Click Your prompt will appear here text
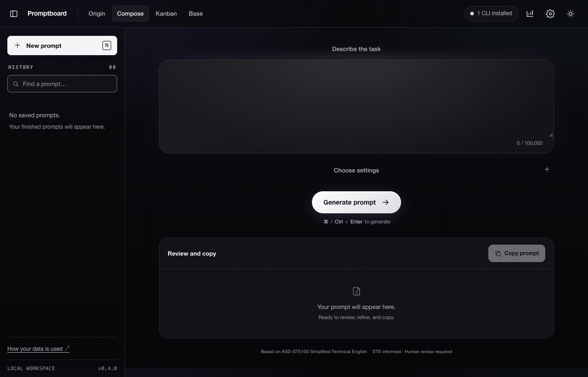The height and width of the screenshot is (377, 588). pos(356,307)
